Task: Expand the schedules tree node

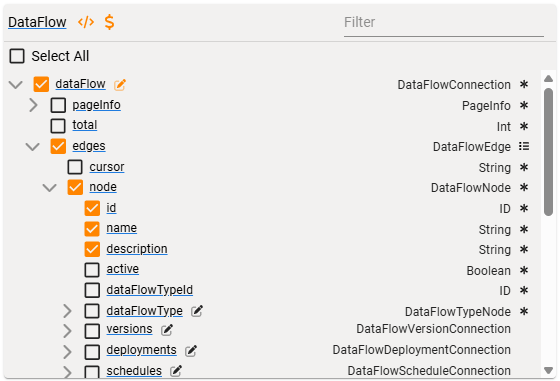Action: (67, 372)
